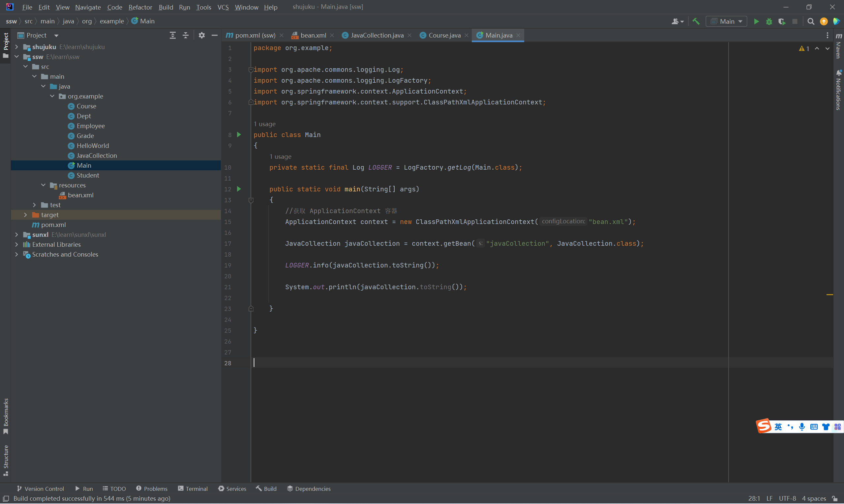Hide the Project tool window panel
Image resolution: width=844 pixels, height=504 pixels.
pyautogui.click(x=215, y=35)
